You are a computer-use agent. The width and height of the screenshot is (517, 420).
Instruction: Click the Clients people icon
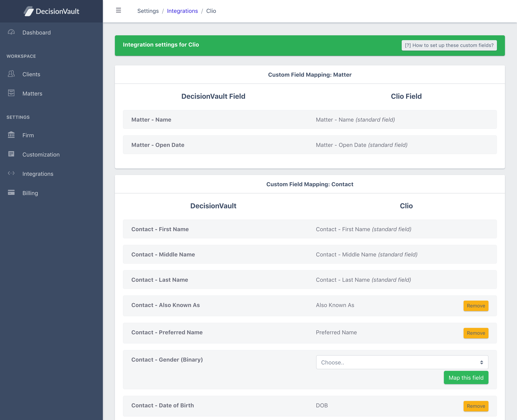[11, 74]
